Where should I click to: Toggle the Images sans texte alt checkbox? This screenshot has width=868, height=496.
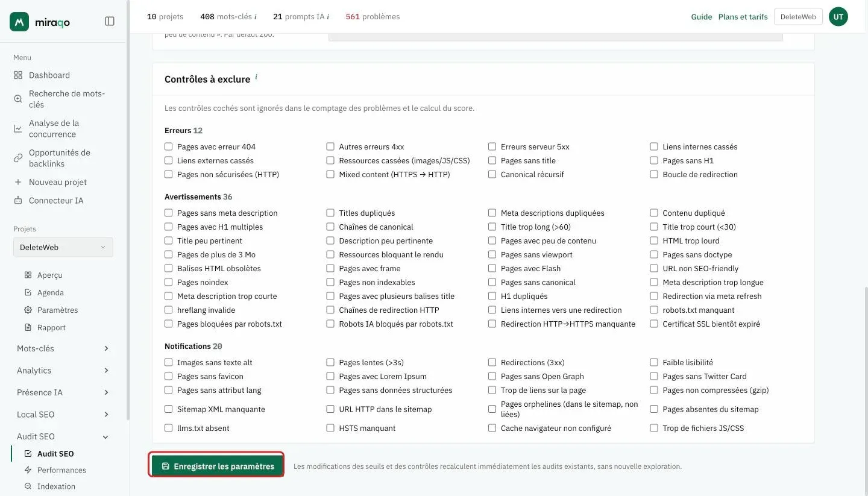[x=169, y=362]
